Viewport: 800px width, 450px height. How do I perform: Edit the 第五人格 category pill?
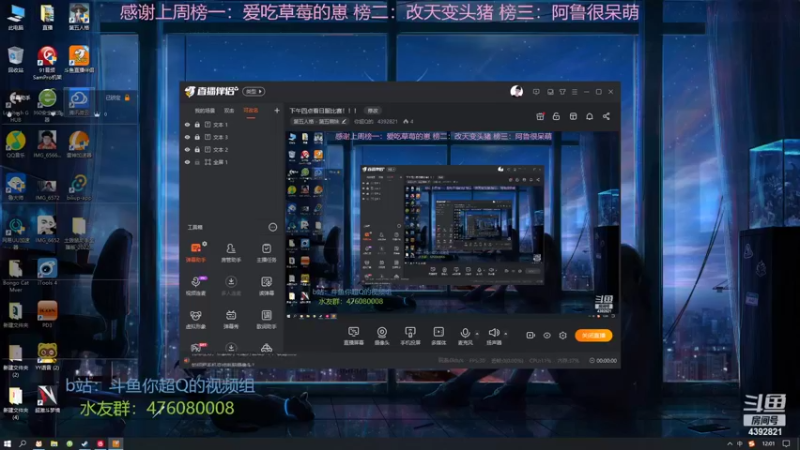point(320,121)
